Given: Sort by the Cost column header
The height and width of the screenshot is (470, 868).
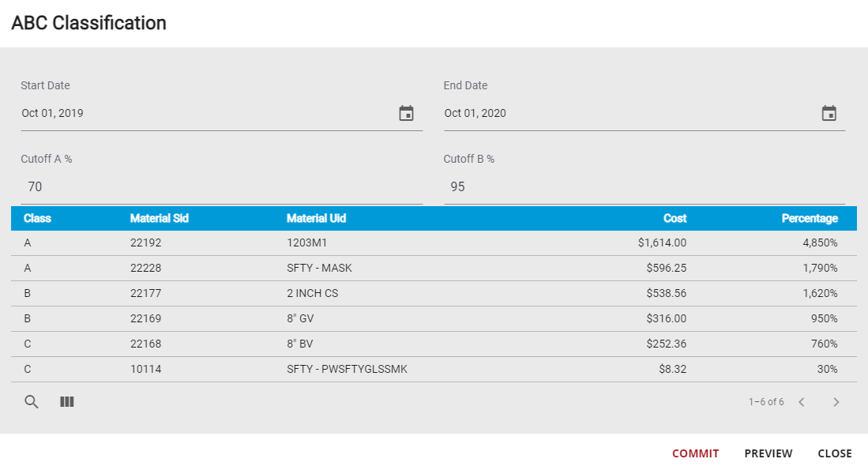Looking at the screenshot, I should (x=674, y=218).
